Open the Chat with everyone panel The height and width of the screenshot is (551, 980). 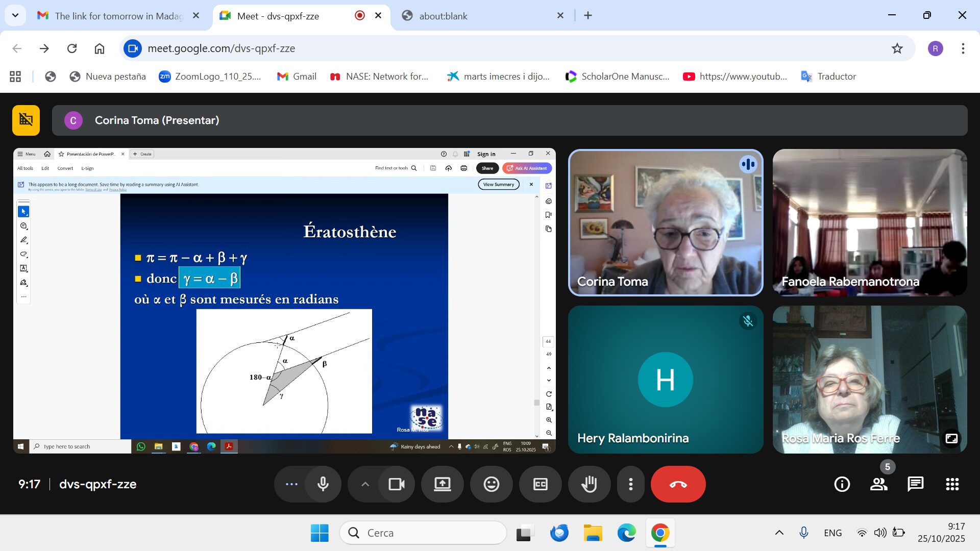915,484
